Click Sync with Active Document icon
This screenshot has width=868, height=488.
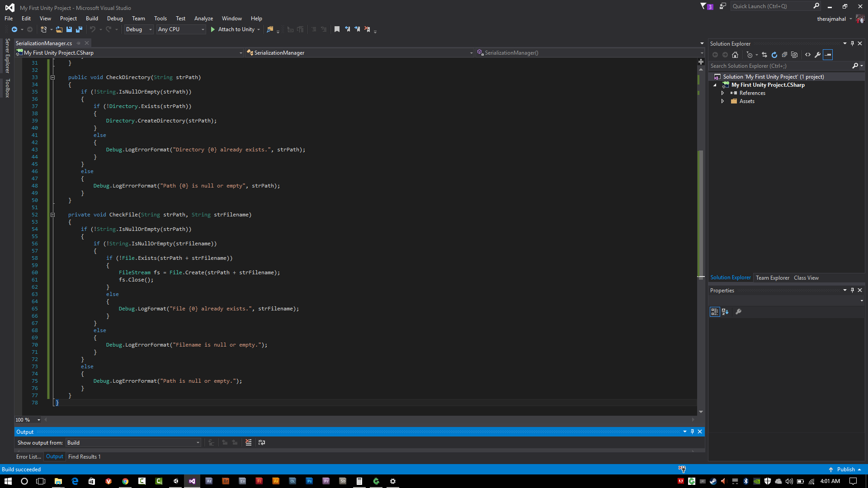pos(764,55)
